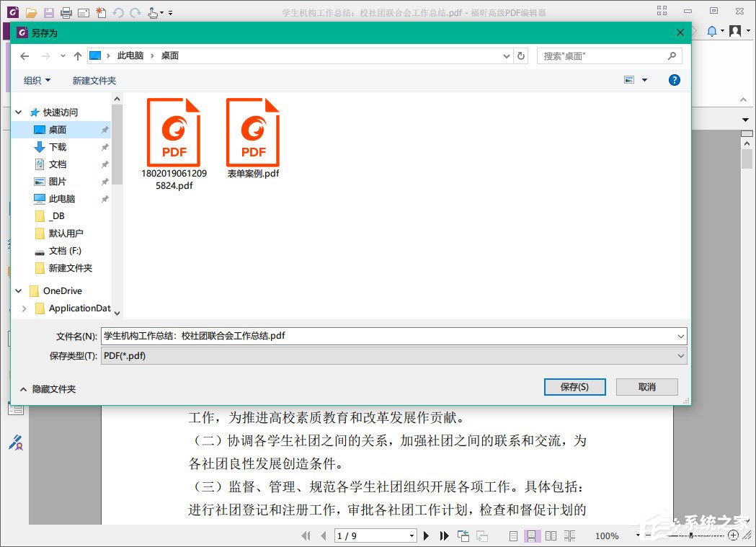Click the 新建文件夹 link

94,80
